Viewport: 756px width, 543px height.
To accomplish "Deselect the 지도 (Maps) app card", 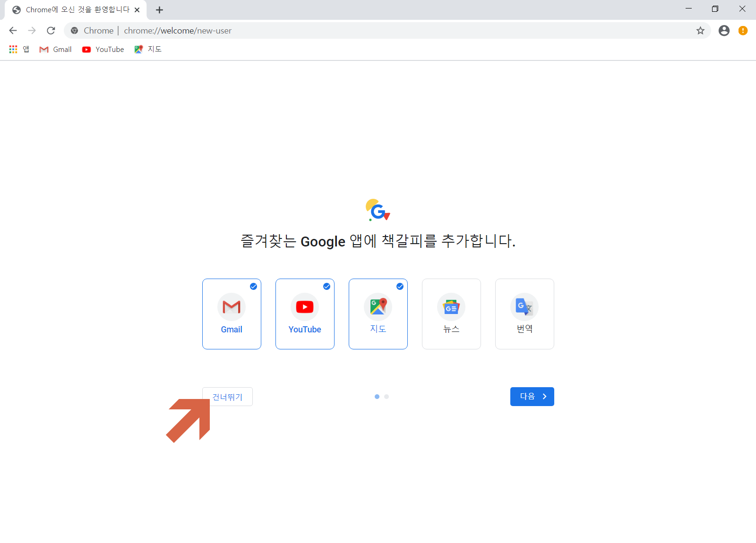I will click(x=378, y=314).
